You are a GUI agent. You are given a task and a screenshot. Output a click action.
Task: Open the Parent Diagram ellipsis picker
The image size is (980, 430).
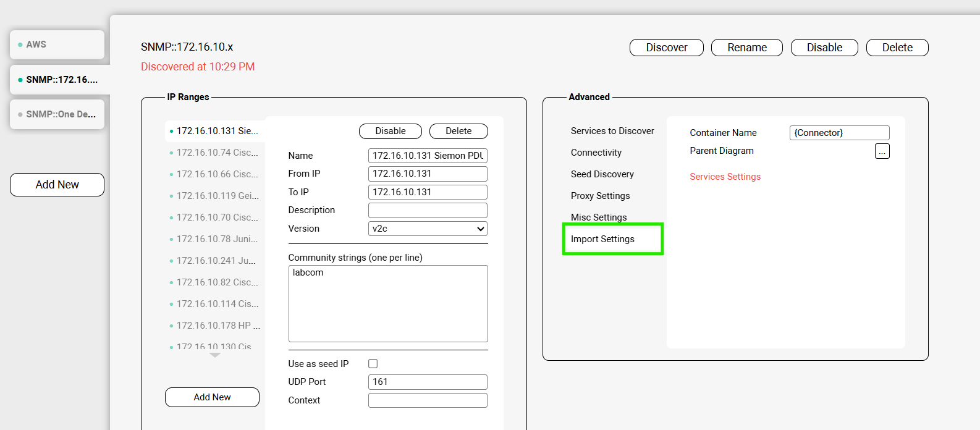point(882,151)
